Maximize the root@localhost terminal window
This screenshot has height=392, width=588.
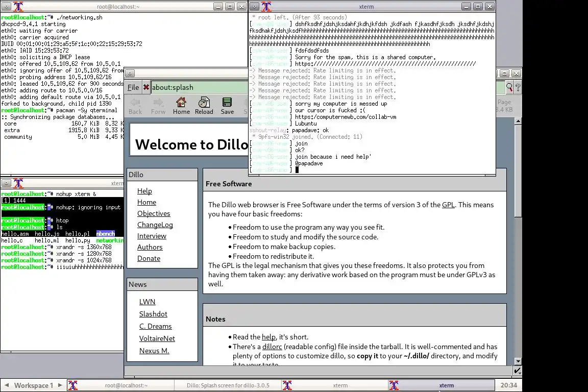coord(230,6)
